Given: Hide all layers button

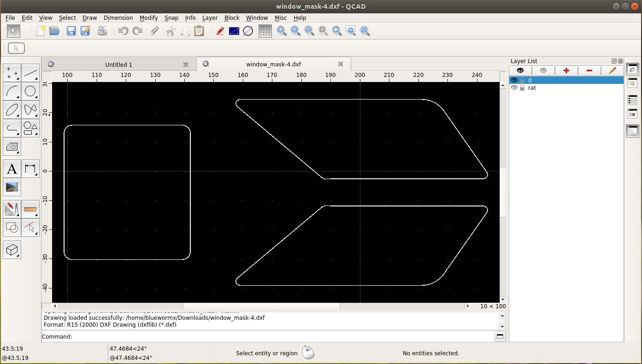Looking at the screenshot, I should point(543,70).
